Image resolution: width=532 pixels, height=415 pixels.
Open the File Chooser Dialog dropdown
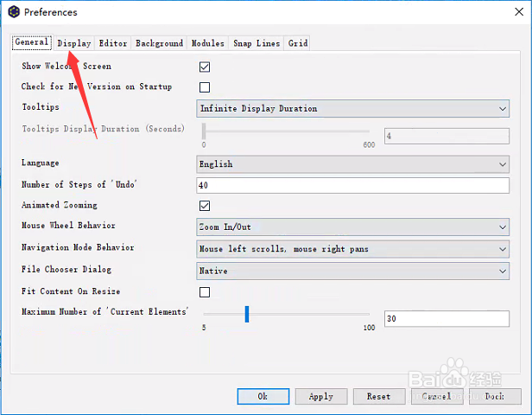point(352,271)
